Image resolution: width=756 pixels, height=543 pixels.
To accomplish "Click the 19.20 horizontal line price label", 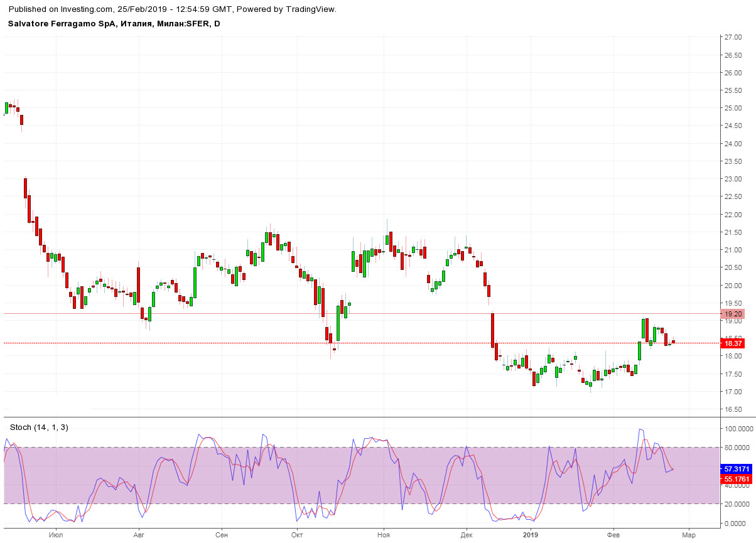I will [733, 314].
